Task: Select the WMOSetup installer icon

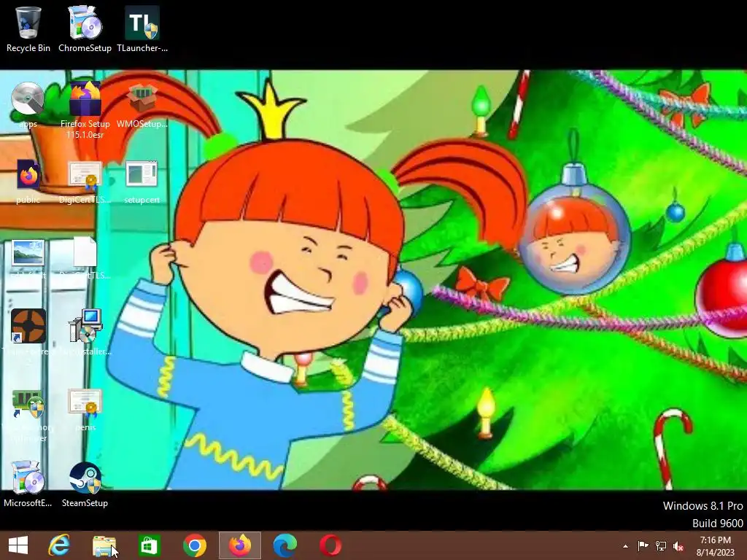Action: pyautogui.click(x=142, y=105)
